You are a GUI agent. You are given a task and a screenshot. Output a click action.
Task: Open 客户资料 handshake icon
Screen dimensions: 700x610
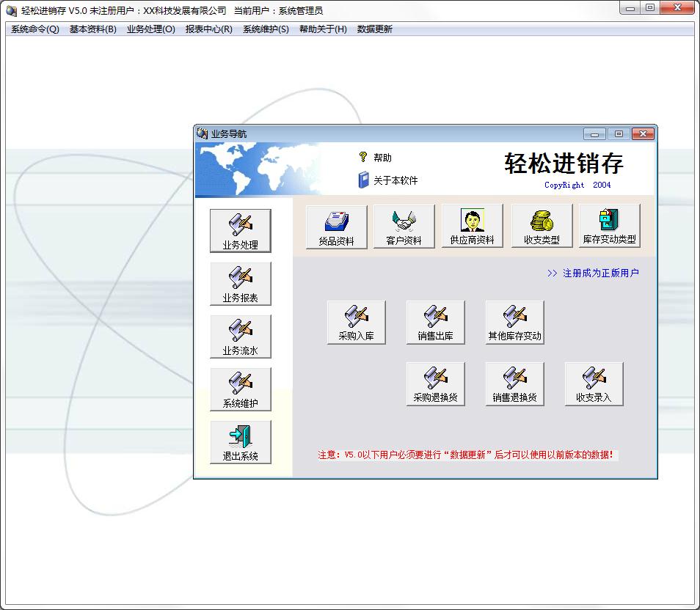tap(404, 220)
